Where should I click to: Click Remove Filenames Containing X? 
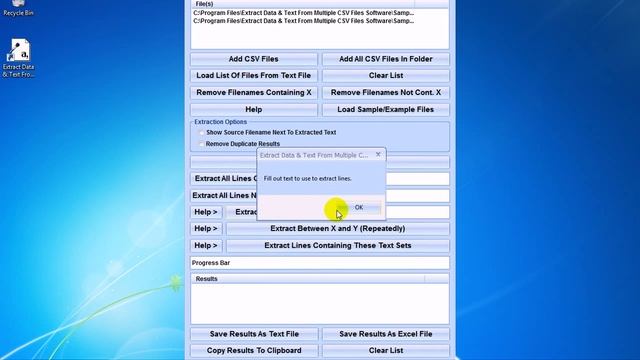coord(253,93)
